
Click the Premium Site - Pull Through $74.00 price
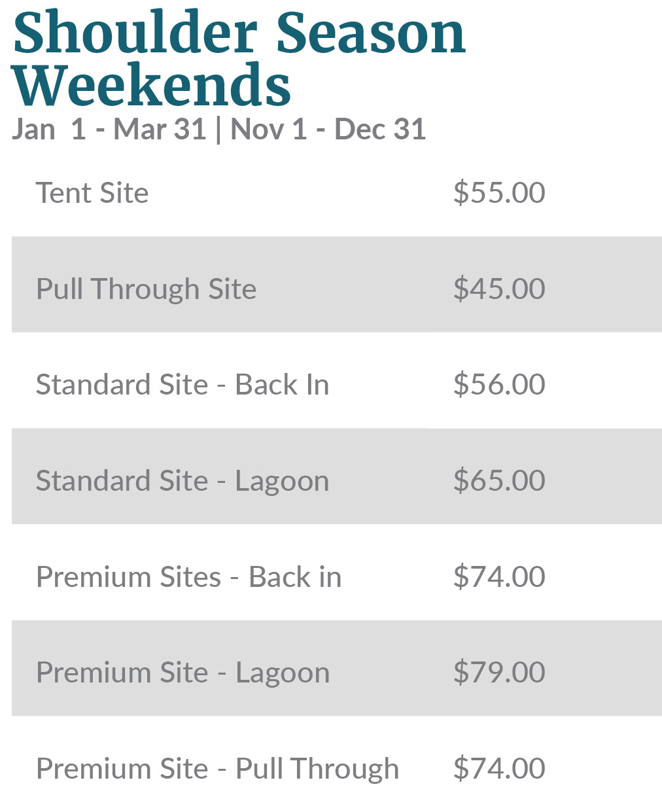(x=499, y=769)
